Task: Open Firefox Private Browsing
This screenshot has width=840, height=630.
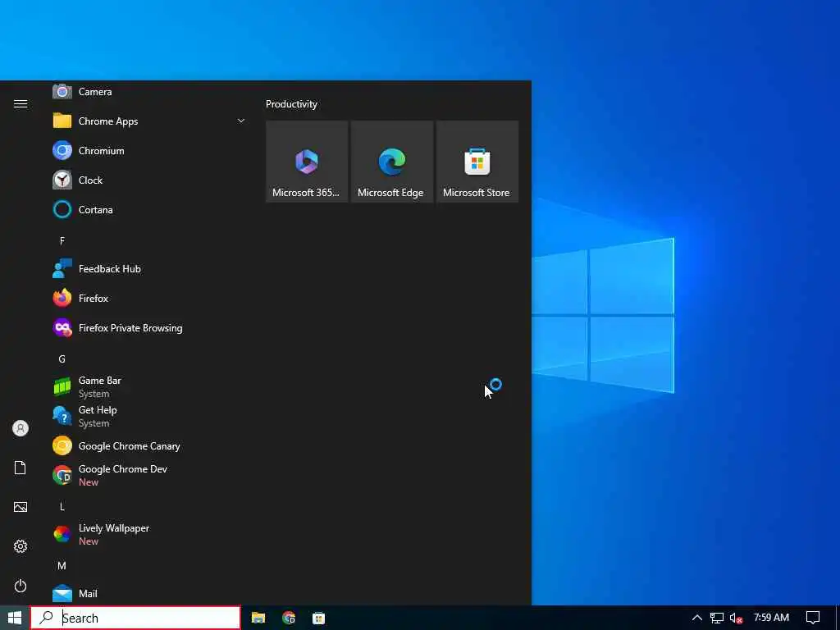Action: [148, 328]
